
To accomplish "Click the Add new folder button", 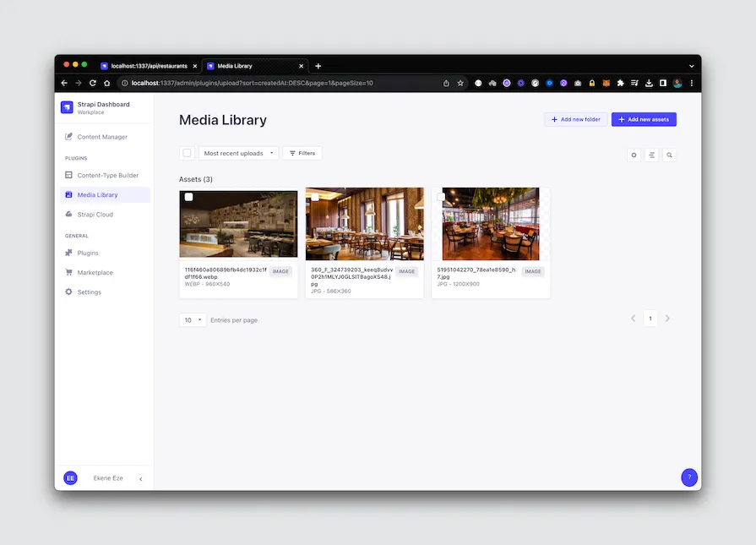I will click(574, 119).
